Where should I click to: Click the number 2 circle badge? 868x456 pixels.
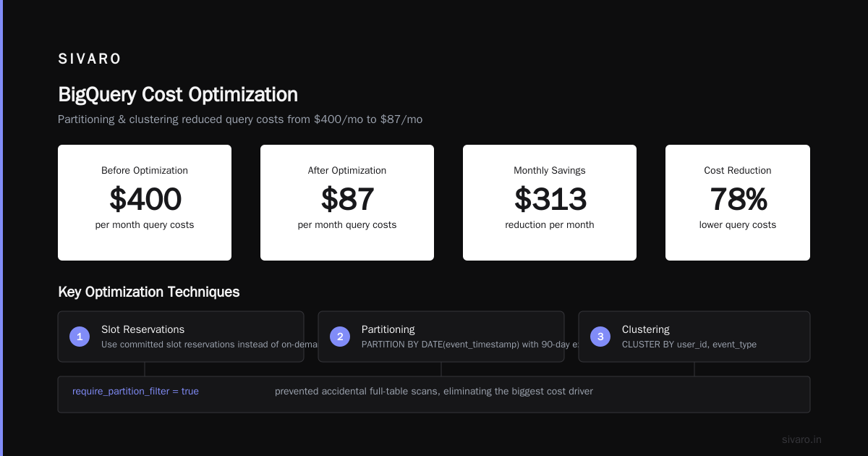point(340,337)
